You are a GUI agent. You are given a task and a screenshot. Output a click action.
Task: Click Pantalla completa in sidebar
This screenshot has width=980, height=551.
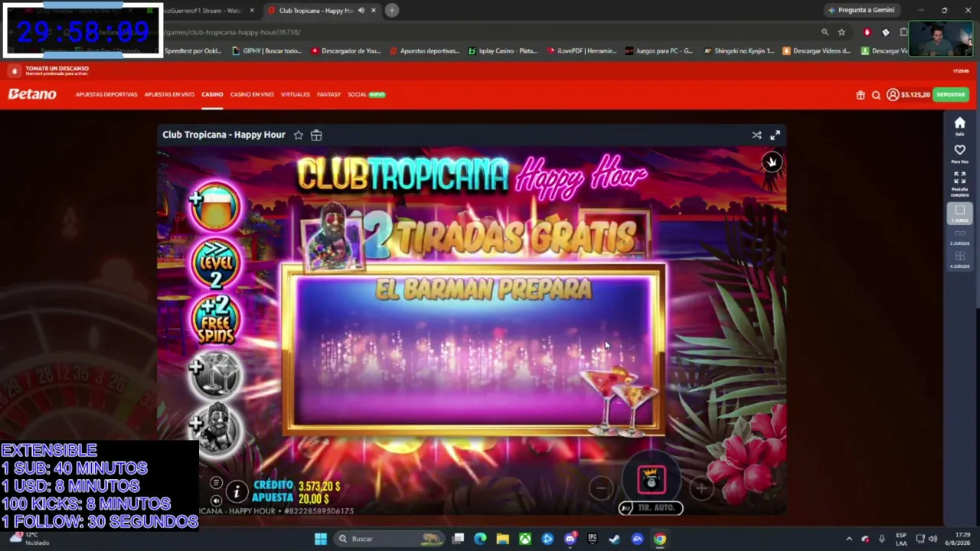click(x=959, y=184)
